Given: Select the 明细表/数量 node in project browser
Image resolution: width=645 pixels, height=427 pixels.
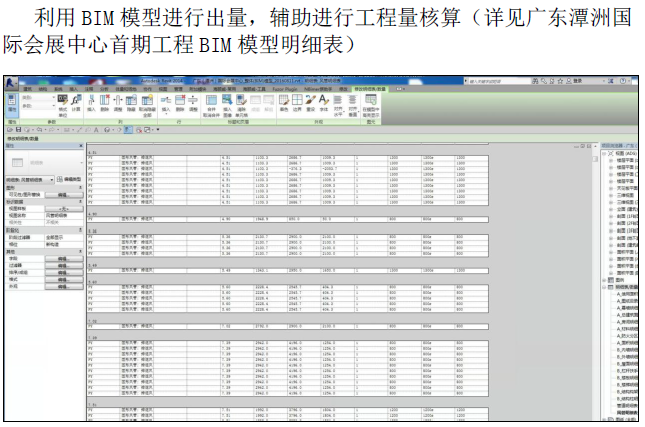Looking at the screenshot, I should (x=626, y=287).
